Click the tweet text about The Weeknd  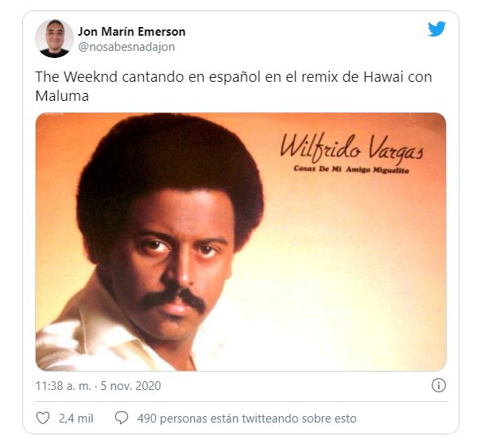pos(234,86)
